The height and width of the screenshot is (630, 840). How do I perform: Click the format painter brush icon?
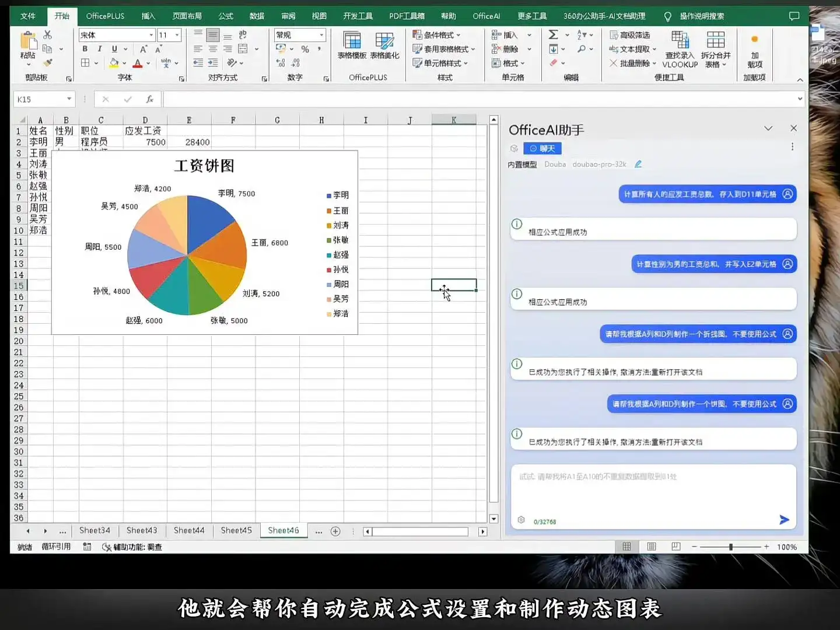(x=48, y=63)
